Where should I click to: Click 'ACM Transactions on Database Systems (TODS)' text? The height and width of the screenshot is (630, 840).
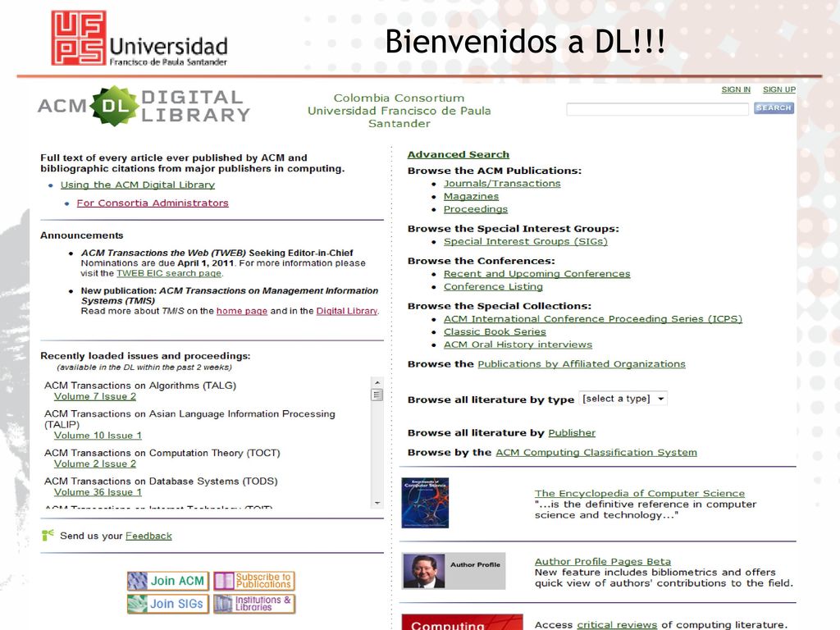point(161,481)
